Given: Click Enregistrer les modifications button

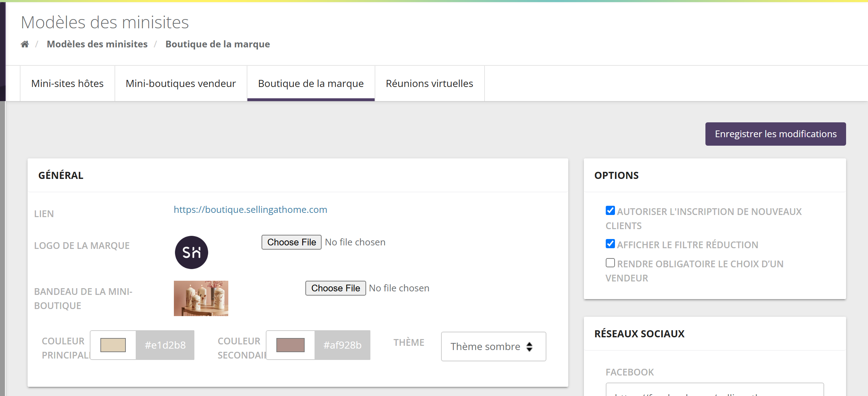Looking at the screenshot, I should [776, 134].
